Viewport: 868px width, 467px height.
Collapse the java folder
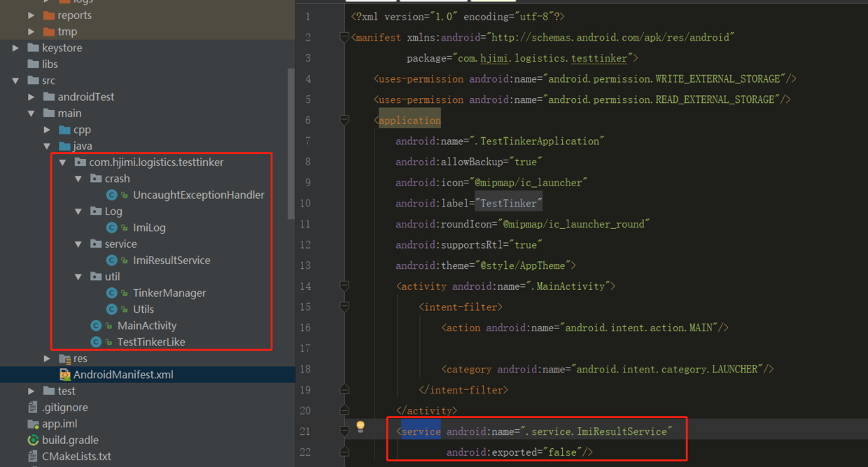coord(47,146)
